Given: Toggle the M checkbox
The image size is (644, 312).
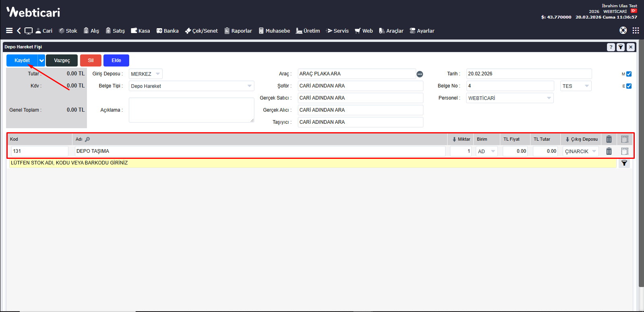Looking at the screenshot, I should coord(629,74).
